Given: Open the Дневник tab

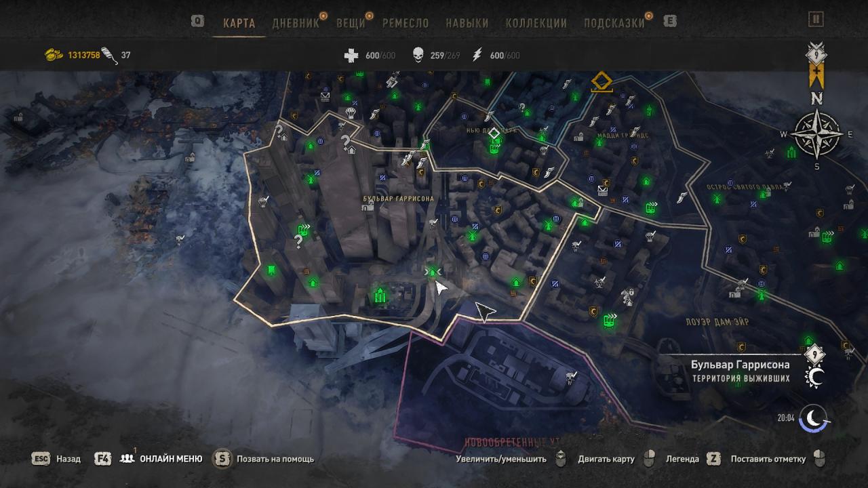Looking at the screenshot, I should 296,22.
